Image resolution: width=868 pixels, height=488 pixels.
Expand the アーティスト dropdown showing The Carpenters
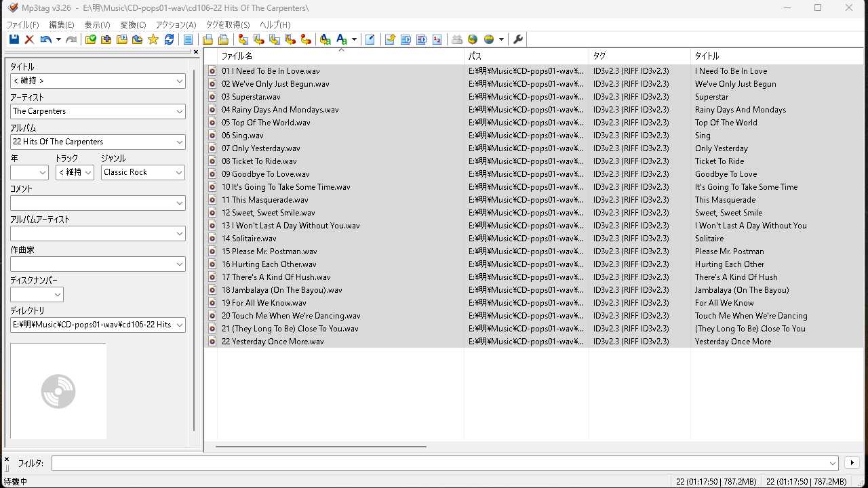(x=180, y=111)
